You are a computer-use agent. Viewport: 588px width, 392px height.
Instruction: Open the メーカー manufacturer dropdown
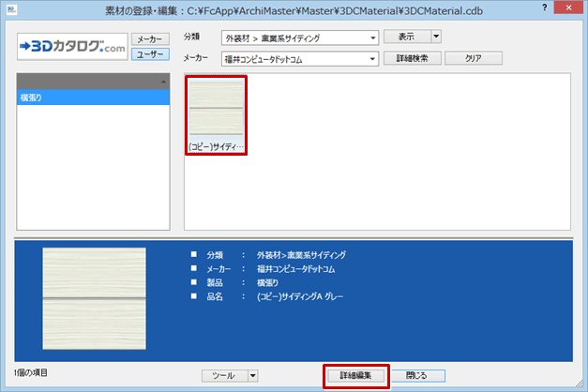372,58
